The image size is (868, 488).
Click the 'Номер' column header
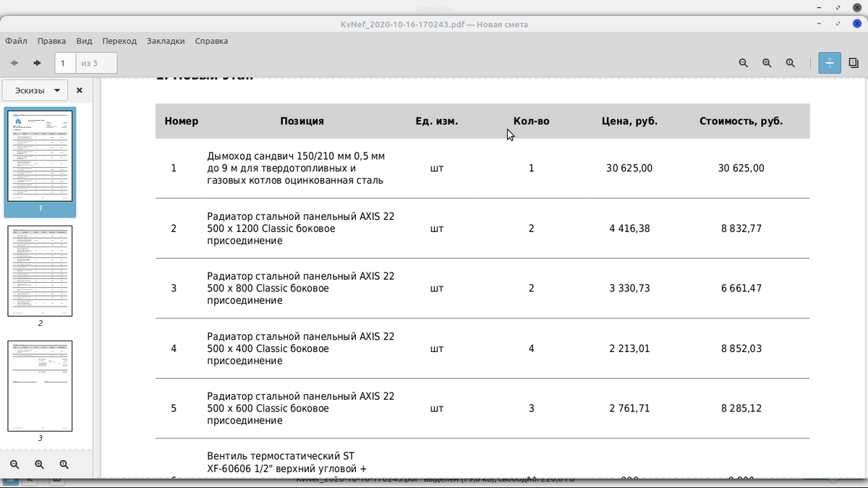pos(181,121)
